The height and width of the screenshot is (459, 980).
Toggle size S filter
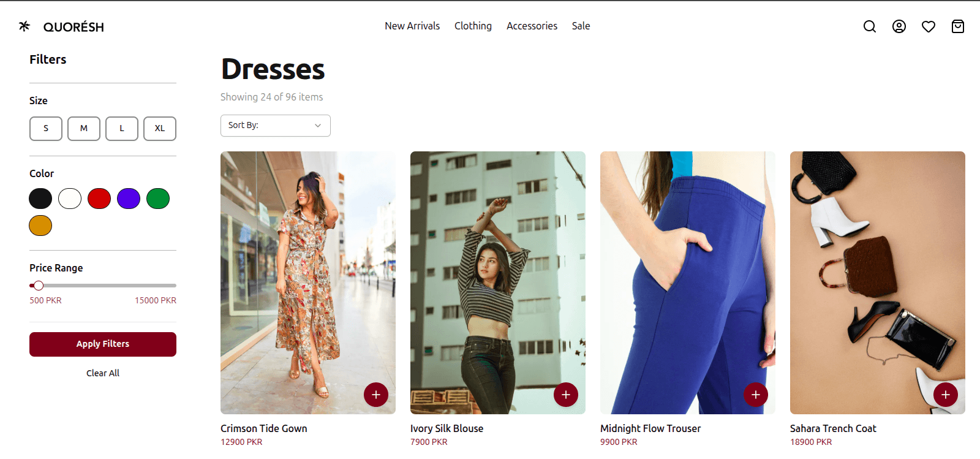pyautogui.click(x=46, y=129)
